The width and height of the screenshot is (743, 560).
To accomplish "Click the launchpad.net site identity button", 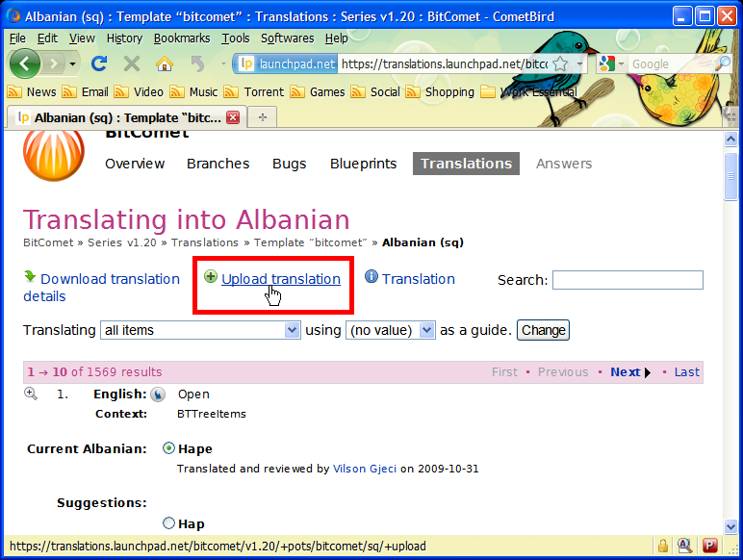I will (287, 64).
